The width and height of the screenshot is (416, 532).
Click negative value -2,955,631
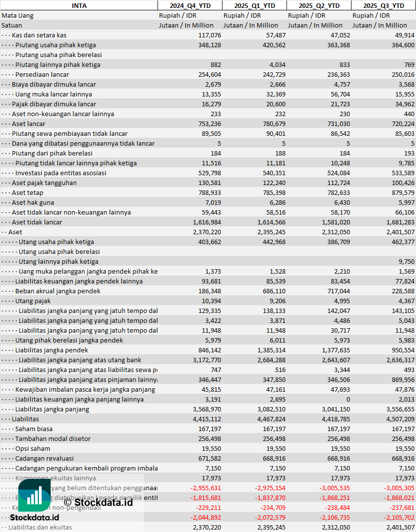(x=206, y=488)
